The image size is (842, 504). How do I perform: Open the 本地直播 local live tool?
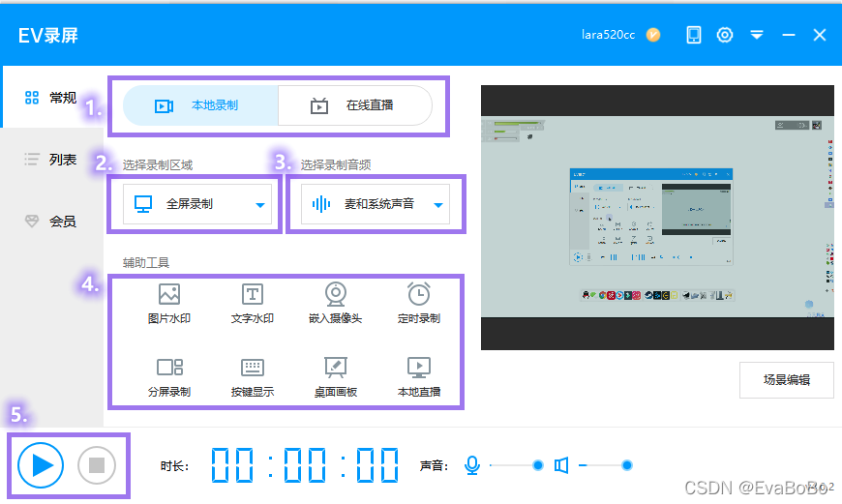[419, 377]
